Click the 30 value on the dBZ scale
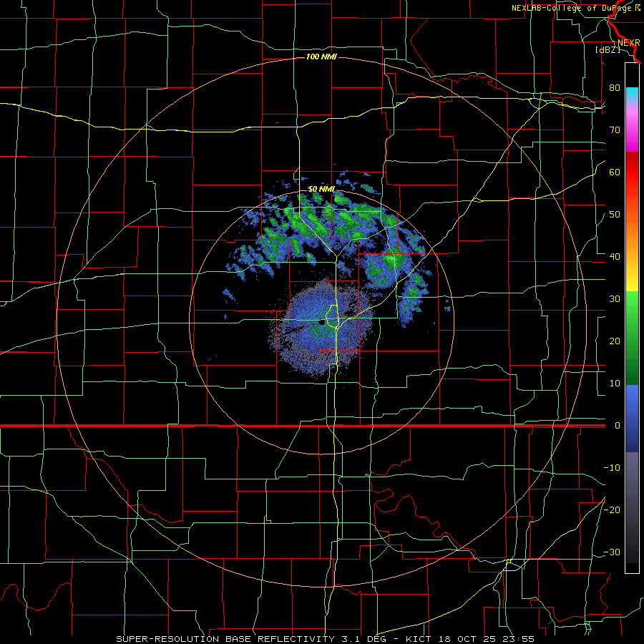The width and height of the screenshot is (644, 644). coord(615,298)
